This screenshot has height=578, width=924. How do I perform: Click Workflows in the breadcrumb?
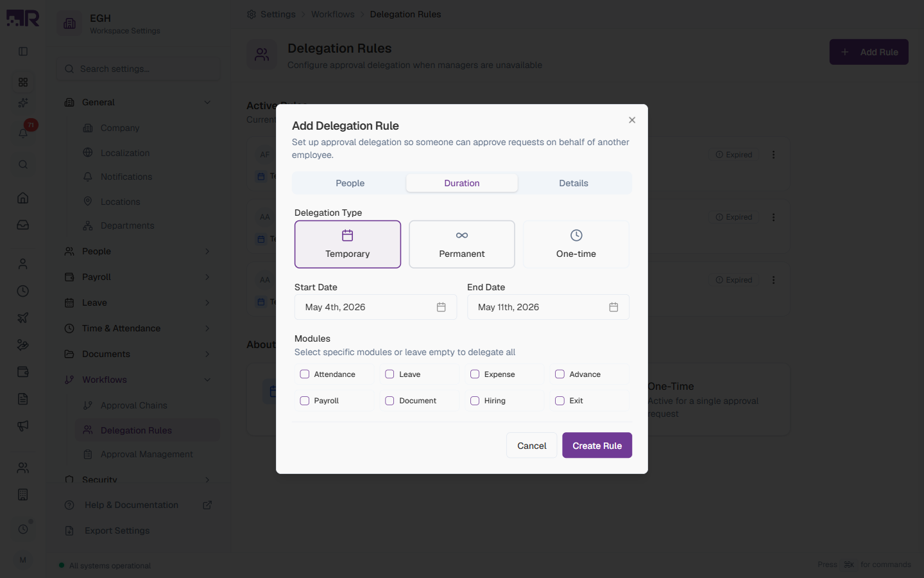pyautogui.click(x=332, y=14)
